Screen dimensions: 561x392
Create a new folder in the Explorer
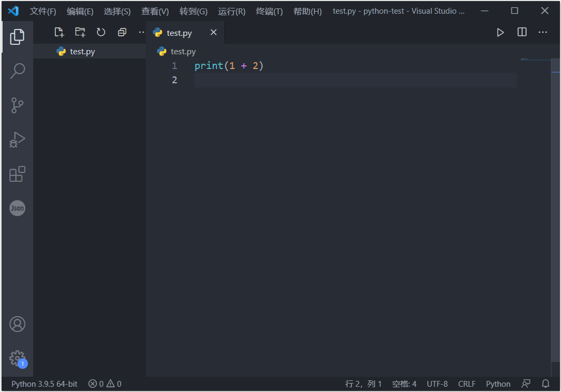coord(80,32)
